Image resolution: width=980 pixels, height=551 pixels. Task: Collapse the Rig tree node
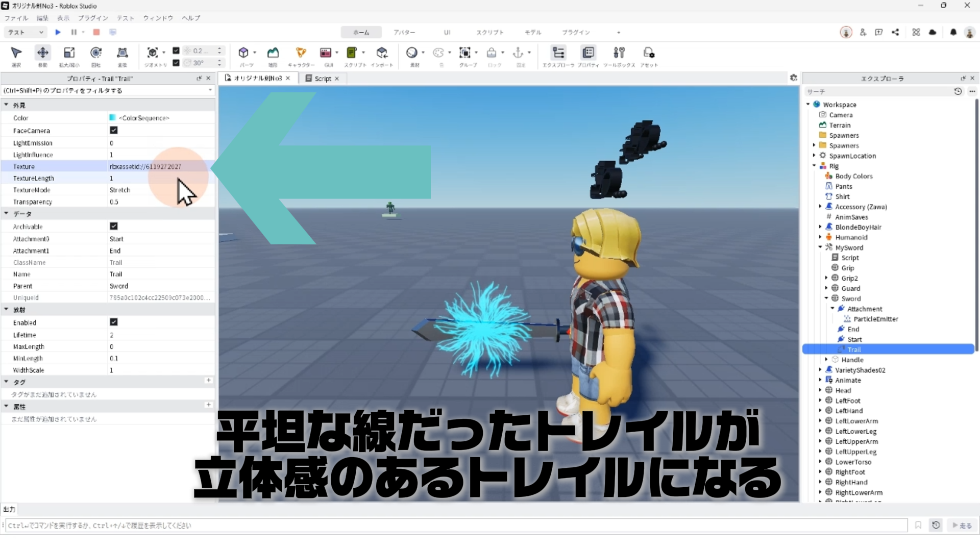coord(814,166)
